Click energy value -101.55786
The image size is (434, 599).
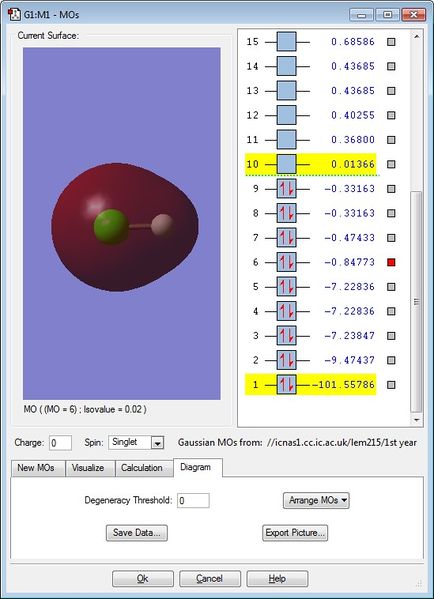[343, 385]
